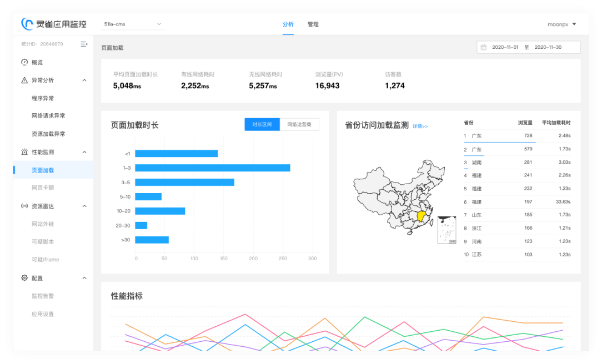The height and width of the screenshot is (364, 602).
Task: Open the moonpv user account menu
Action: (561, 24)
